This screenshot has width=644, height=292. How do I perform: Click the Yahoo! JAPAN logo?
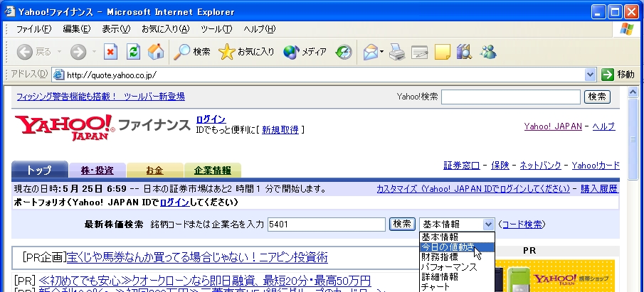(x=65, y=128)
